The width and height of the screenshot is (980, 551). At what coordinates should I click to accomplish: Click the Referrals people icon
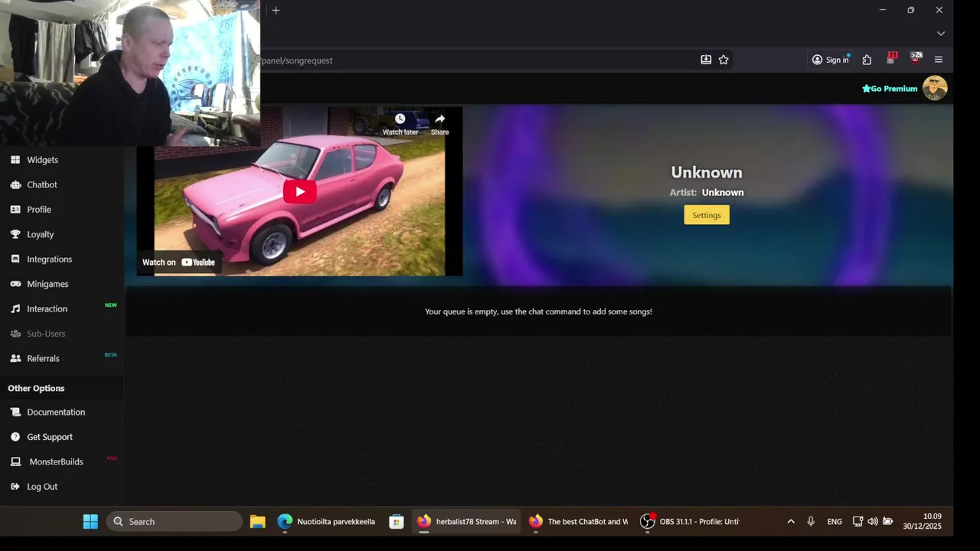tap(15, 358)
